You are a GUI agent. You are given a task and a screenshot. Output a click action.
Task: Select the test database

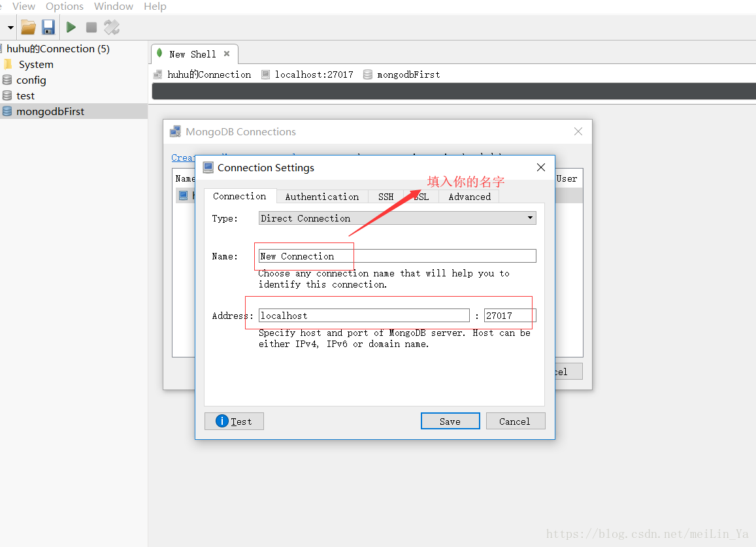[x=25, y=95]
